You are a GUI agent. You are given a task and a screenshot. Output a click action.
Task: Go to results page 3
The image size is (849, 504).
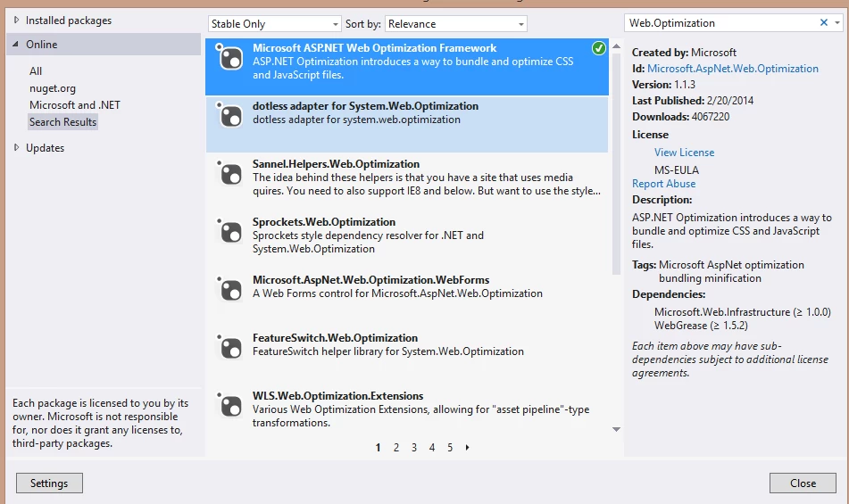tap(414, 447)
